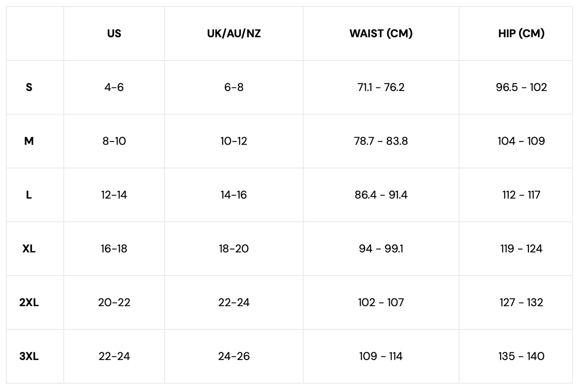Select US size 20-22 cell
This screenshot has height=392, width=578.
(114, 303)
